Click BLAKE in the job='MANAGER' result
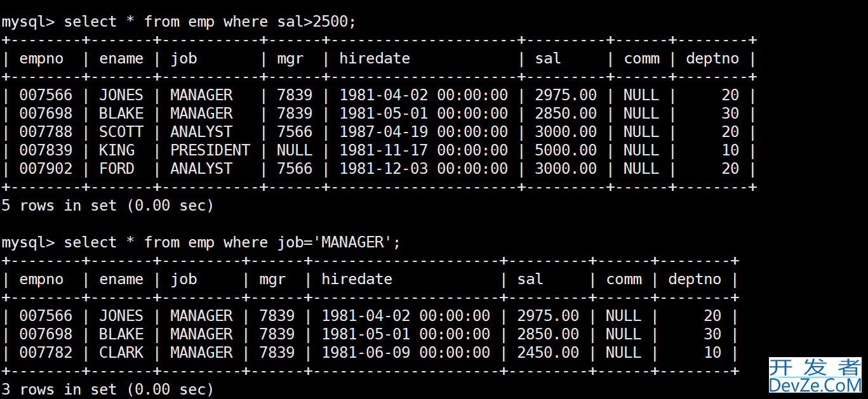Viewport: 868px width, 399px height. click(121, 334)
